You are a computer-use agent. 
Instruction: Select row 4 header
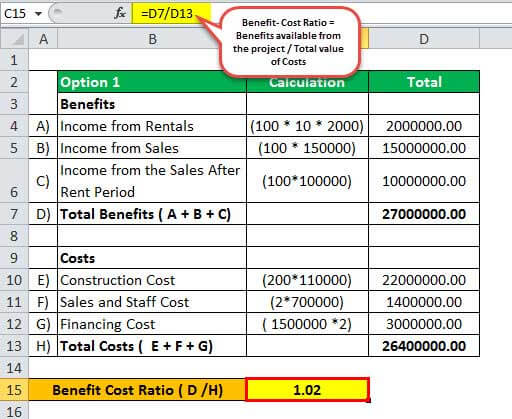(x=14, y=126)
